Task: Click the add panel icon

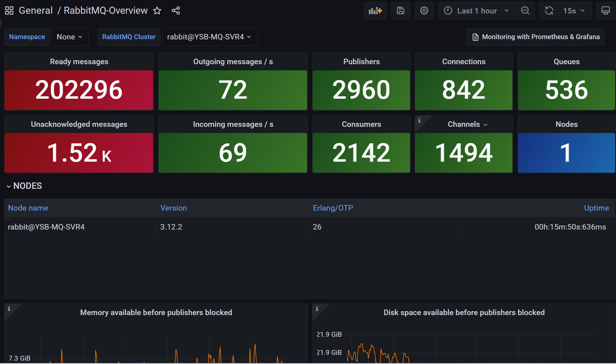Action: click(x=375, y=11)
